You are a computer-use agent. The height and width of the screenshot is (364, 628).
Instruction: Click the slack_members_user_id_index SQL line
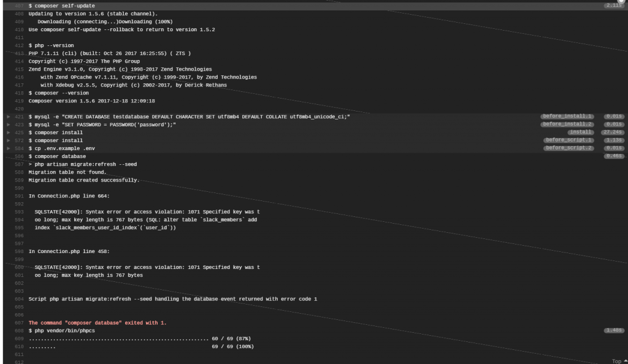[105, 228]
